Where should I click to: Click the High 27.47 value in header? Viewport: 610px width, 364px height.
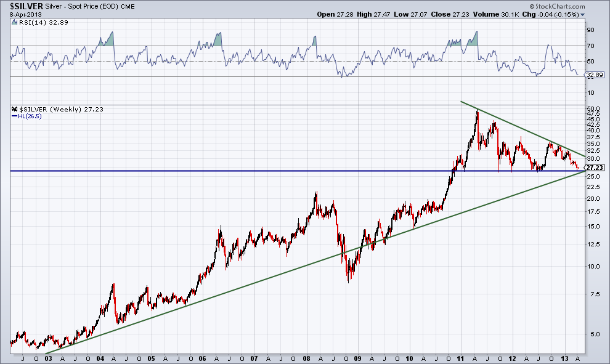(x=368, y=14)
